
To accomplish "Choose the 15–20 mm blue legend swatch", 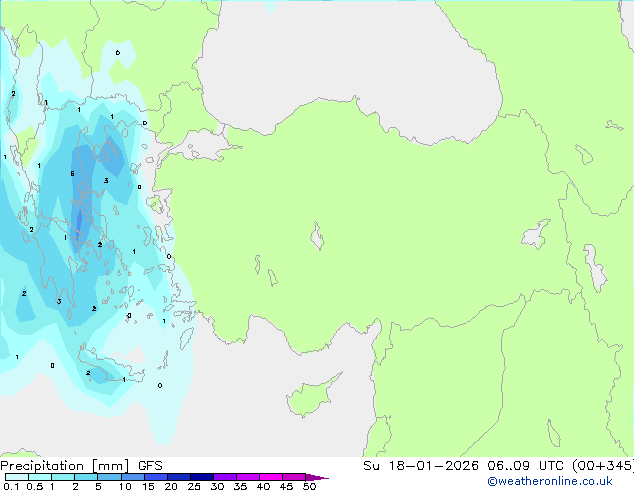I will point(156,477).
